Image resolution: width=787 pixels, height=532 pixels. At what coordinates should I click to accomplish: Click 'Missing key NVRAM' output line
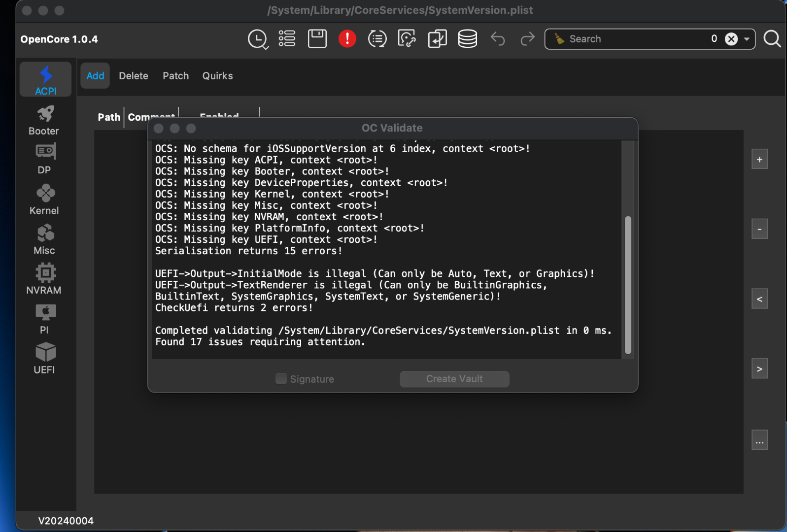click(x=269, y=217)
